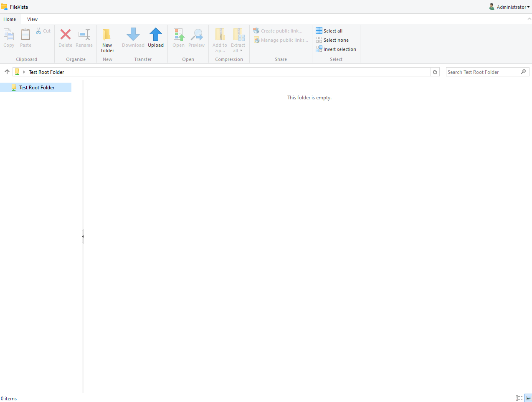Click Select all
This screenshot has height=402, width=532.
[x=329, y=31]
